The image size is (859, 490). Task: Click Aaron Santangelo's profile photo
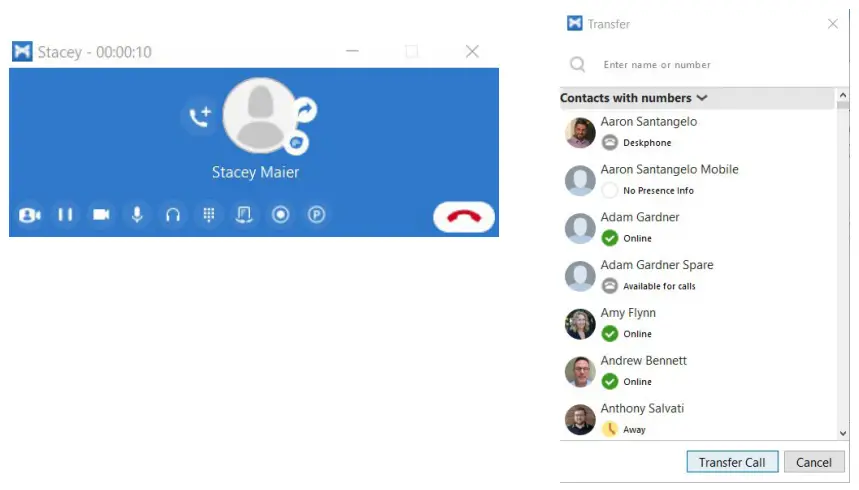580,133
